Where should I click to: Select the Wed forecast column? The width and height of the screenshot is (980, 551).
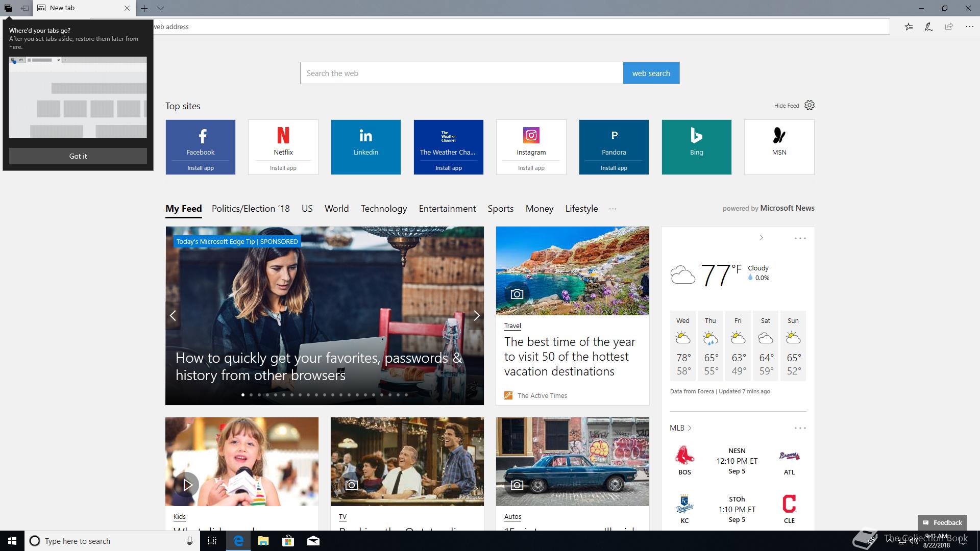pyautogui.click(x=683, y=346)
